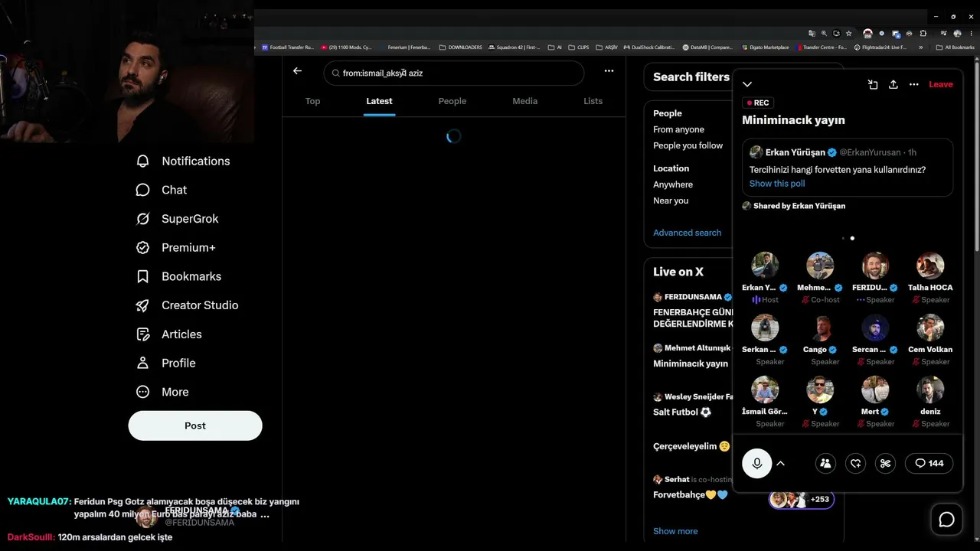This screenshot has width=980, height=551.
Task: Open the Flightradar24 bookmark
Action: pos(880,47)
